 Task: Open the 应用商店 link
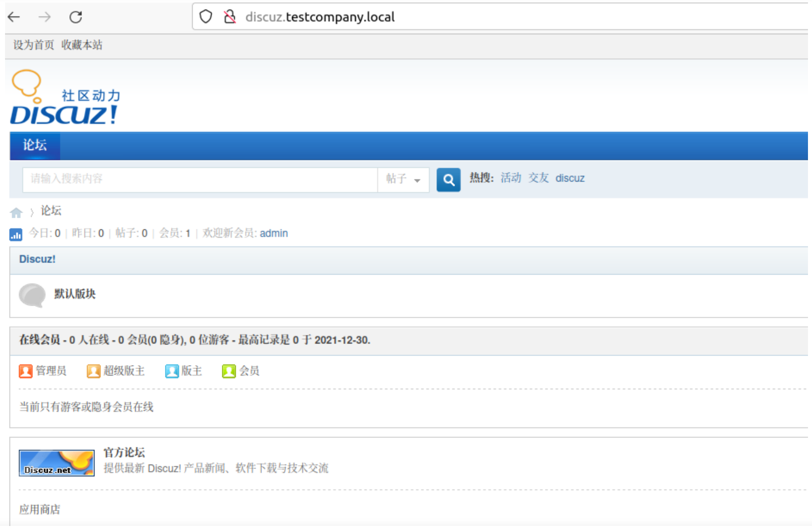pos(40,510)
